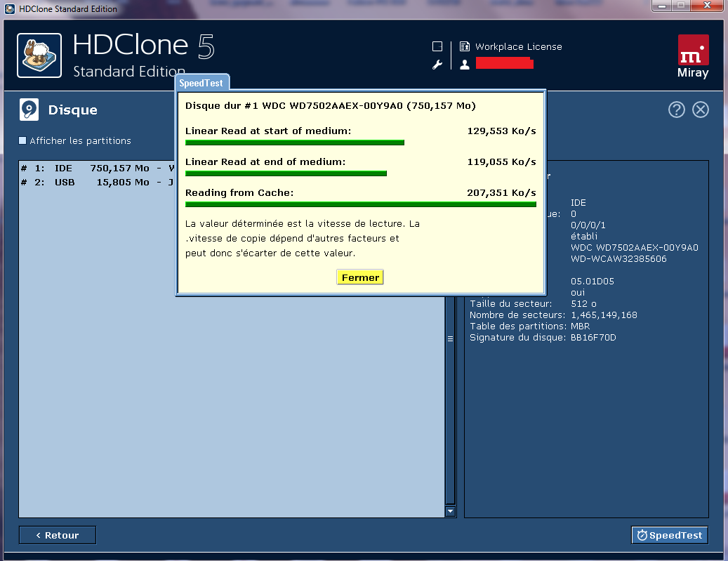Click the disk list scrollbar down arrow
Screen dimensions: 728x561
point(450,511)
